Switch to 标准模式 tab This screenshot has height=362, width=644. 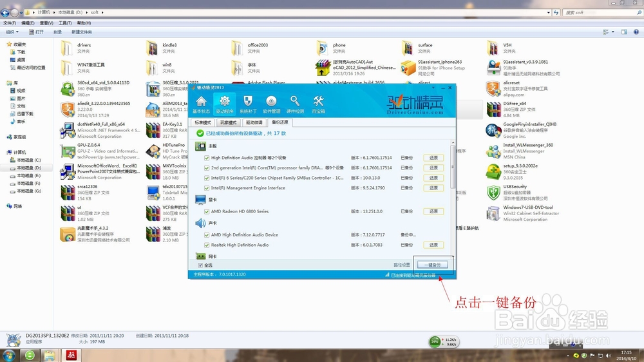(x=202, y=122)
